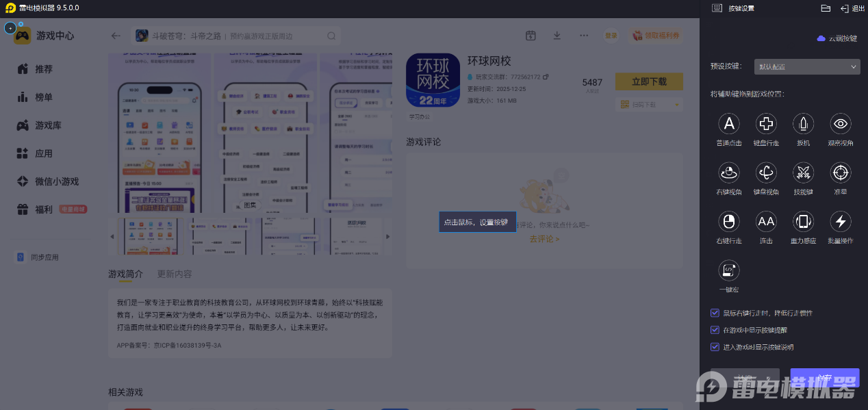The image size is (868, 410).
Task: Select the 技能键 crossed-swords icon
Action: pos(803,172)
